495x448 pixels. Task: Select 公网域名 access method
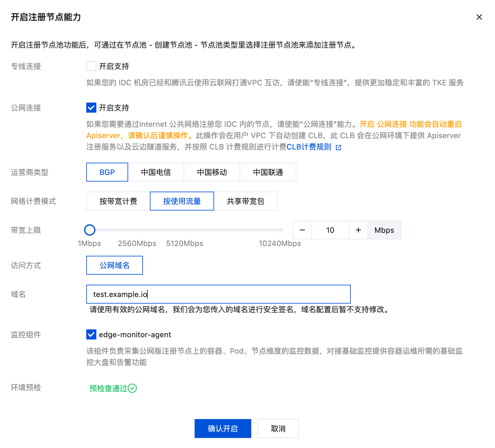(x=115, y=265)
